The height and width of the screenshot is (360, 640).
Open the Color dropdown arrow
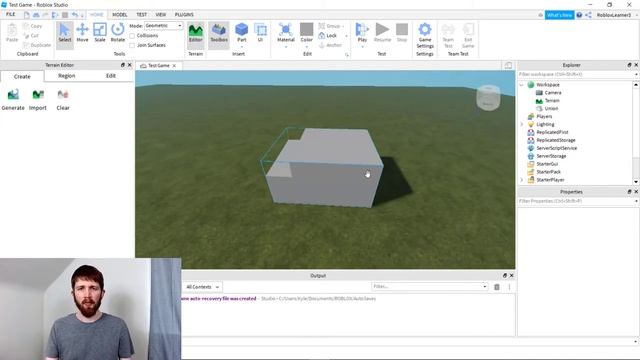click(307, 47)
